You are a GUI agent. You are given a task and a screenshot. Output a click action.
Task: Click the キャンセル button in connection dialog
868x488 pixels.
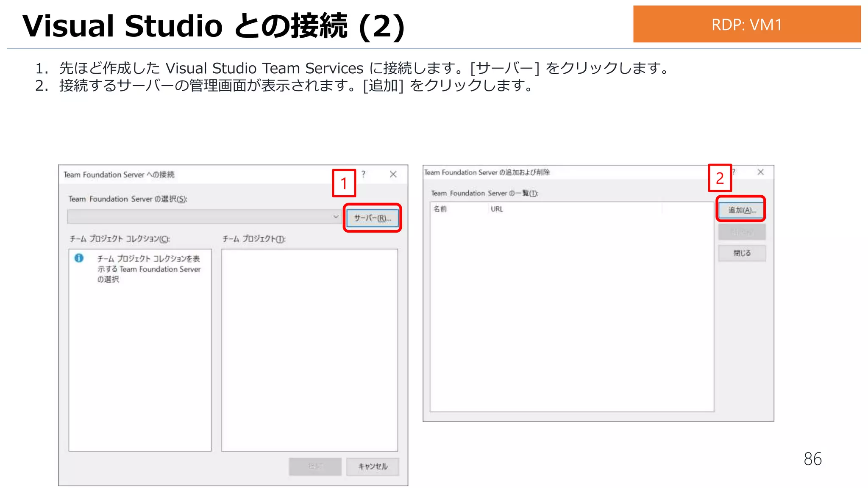pyautogui.click(x=373, y=466)
